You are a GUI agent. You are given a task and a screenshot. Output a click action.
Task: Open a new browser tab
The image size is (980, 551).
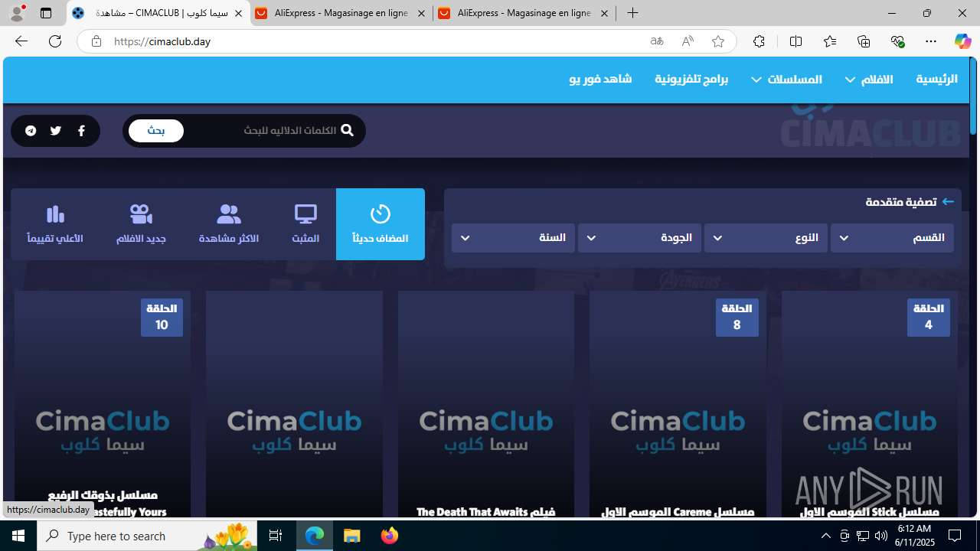click(632, 13)
